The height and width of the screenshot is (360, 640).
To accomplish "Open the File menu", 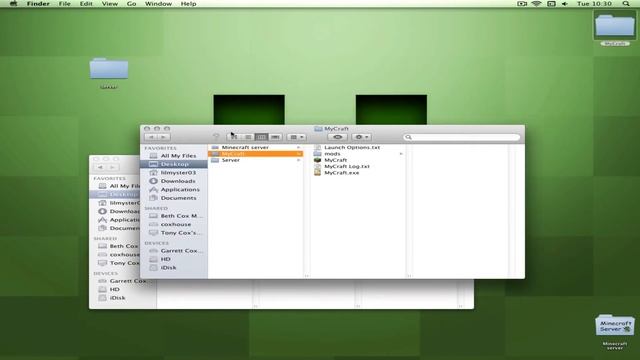I will tap(64, 4).
